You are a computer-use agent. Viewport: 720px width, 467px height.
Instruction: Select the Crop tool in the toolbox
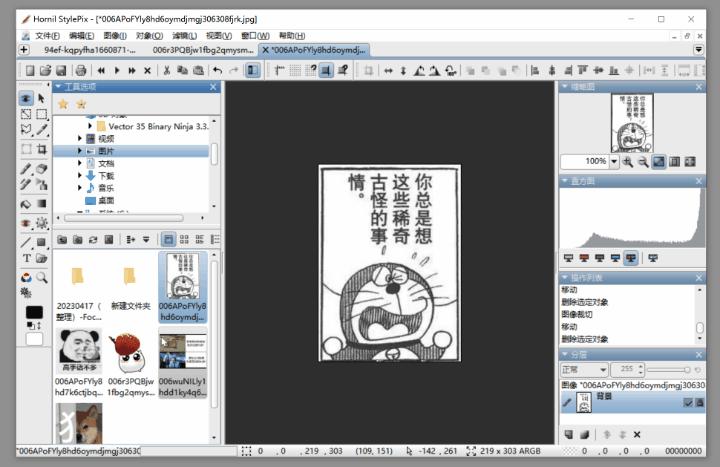[x=42, y=149]
